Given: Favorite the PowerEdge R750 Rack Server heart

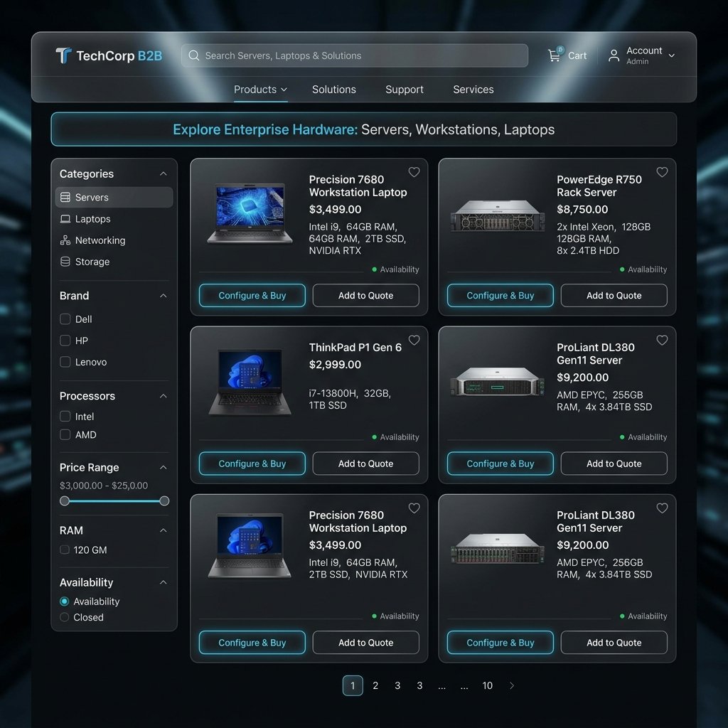Looking at the screenshot, I should pyautogui.click(x=662, y=172).
